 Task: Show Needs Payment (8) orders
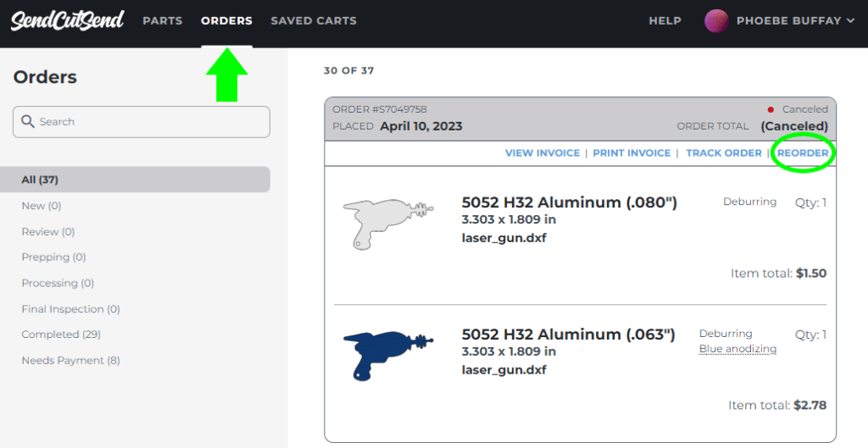(x=71, y=361)
